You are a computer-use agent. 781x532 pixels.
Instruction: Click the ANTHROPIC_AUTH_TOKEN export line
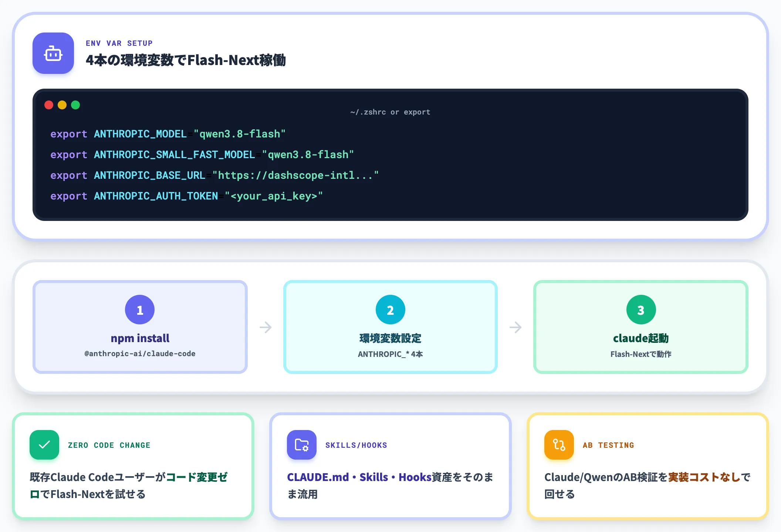pyautogui.click(x=187, y=196)
